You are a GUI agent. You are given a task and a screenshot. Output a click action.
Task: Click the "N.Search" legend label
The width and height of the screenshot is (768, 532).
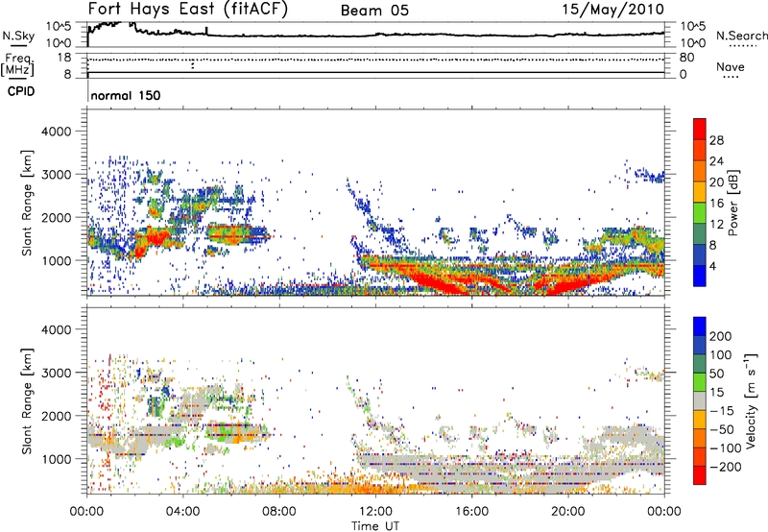click(x=741, y=36)
